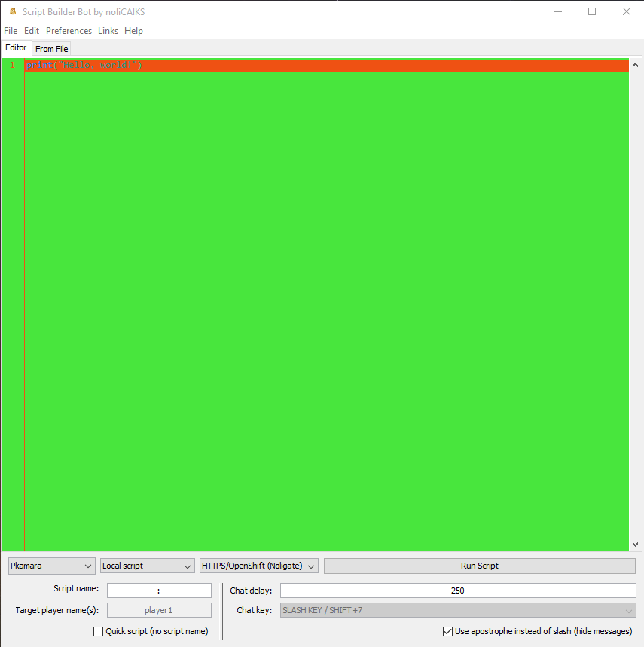644x647 pixels.
Task: Click line number 1 in the gutter
Action: [x=12, y=66]
